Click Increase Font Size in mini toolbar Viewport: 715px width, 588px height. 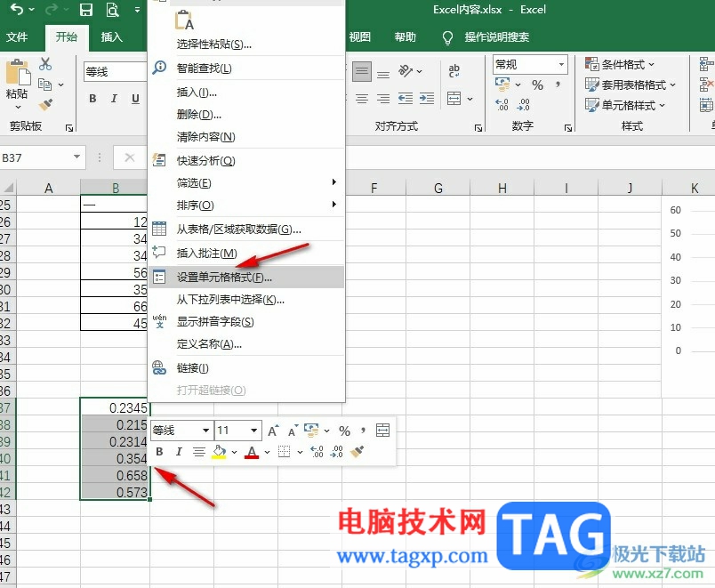point(273,431)
